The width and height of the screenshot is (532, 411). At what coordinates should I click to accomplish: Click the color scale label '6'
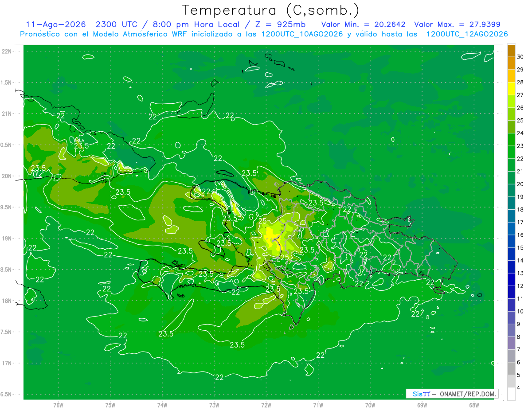pyautogui.click(x=519, y=362)
